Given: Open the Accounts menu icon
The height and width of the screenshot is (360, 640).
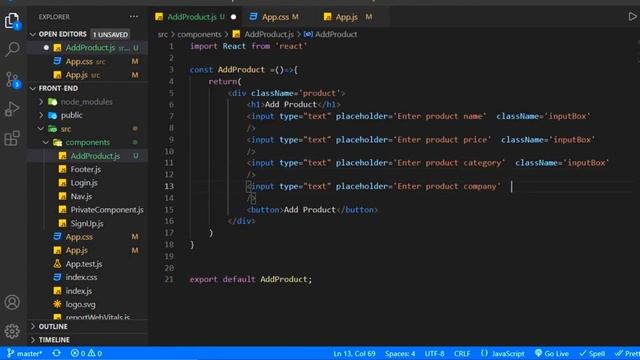Looking at the screenshot, I should (x=12, y=302).
